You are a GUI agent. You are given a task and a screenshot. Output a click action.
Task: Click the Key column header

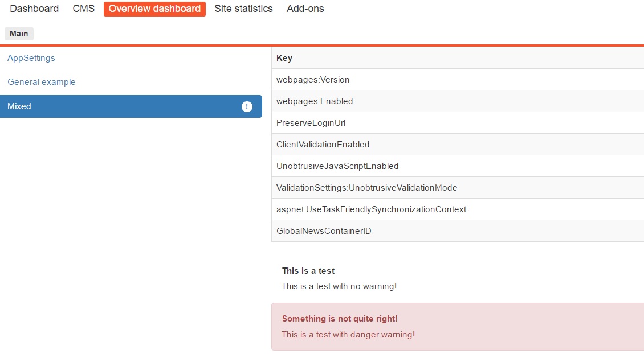[x=284, y=58]
